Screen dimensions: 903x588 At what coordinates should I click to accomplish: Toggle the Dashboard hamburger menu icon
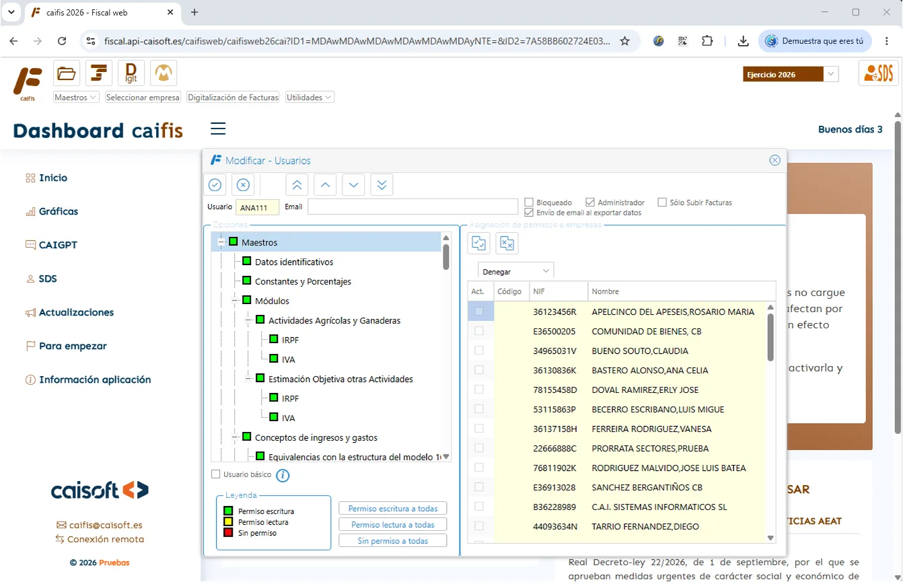point(218,128)
